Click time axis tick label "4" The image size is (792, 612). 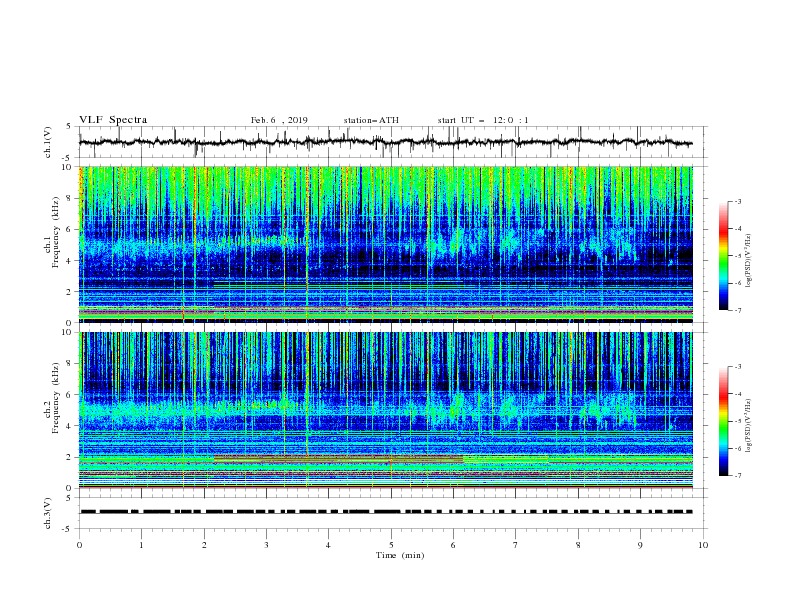tap(329, 545)
